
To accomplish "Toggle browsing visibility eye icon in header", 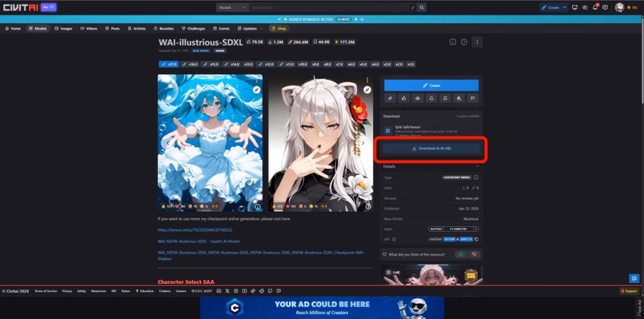I will point(585,8).
